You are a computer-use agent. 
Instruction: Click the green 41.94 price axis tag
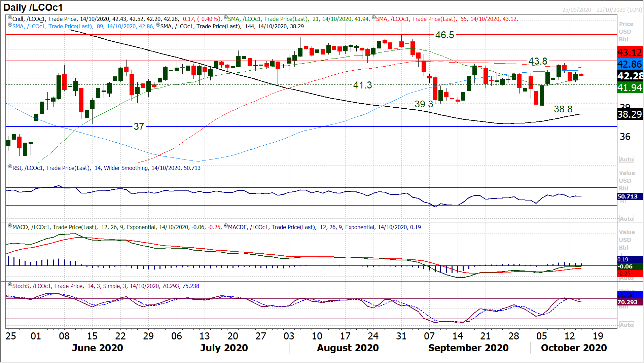[630, 88]
